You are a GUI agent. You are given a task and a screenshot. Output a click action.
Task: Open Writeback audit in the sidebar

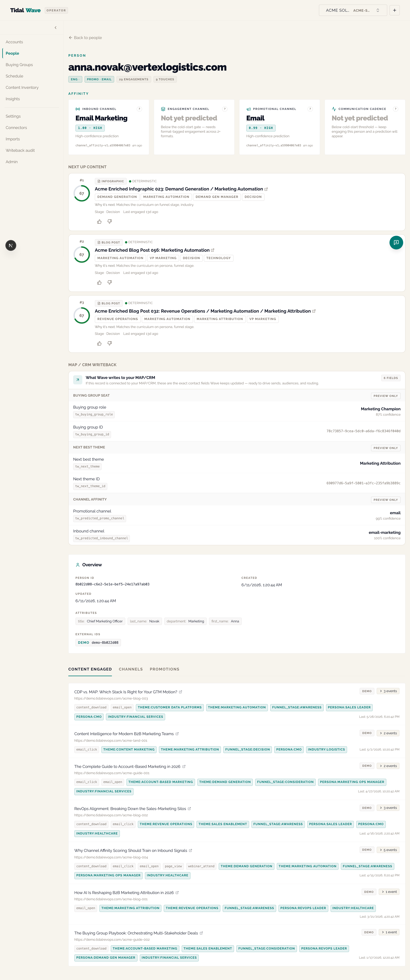pyautogui.click(x=20, y=151)
